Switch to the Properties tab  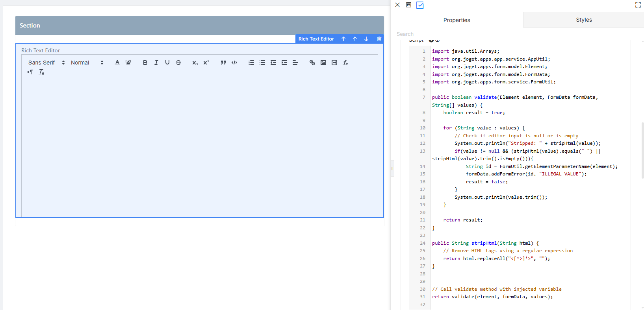457,20
